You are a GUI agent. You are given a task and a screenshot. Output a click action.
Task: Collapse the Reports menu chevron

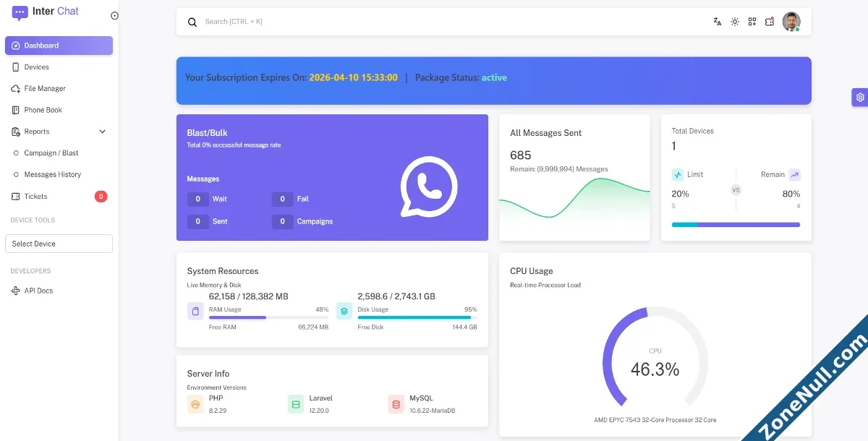coord(102,132)
